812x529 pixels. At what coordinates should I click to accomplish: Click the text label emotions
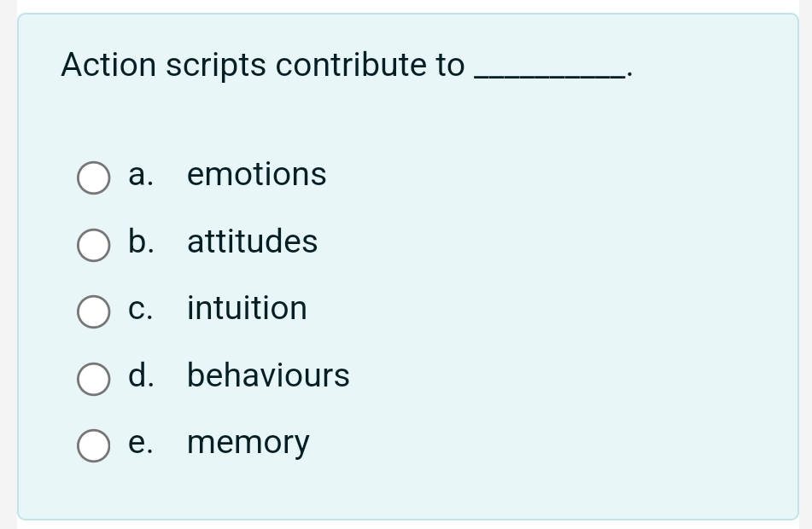pyautogui.click(x=257, y=175)
